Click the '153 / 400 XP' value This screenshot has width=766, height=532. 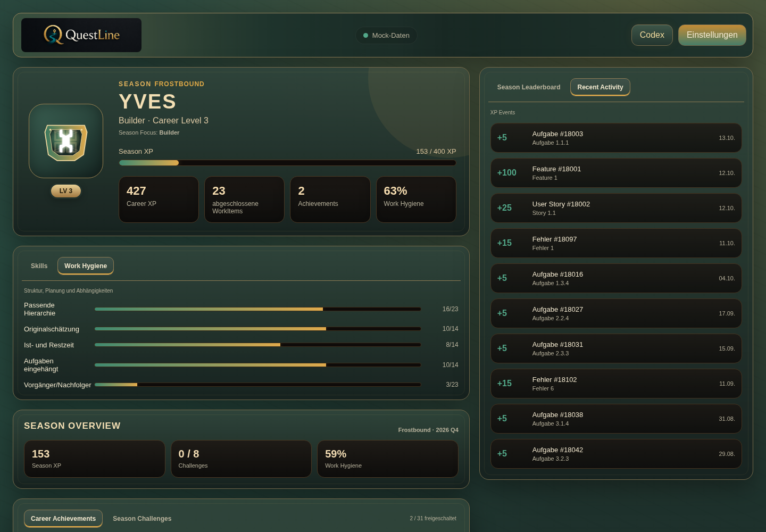(436, 152)
